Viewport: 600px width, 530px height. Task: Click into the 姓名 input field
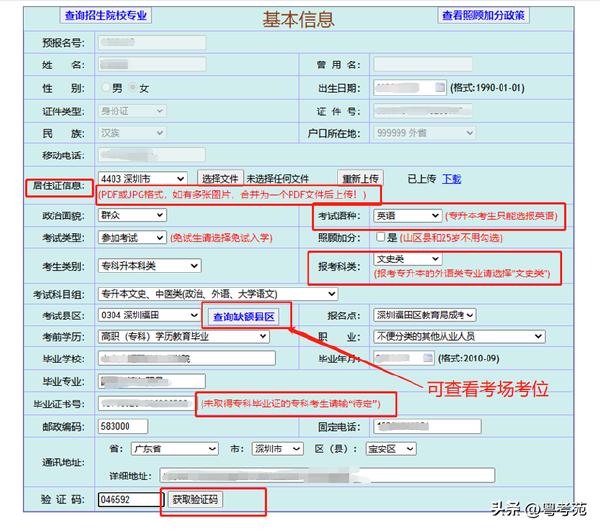tap(152, 64)
